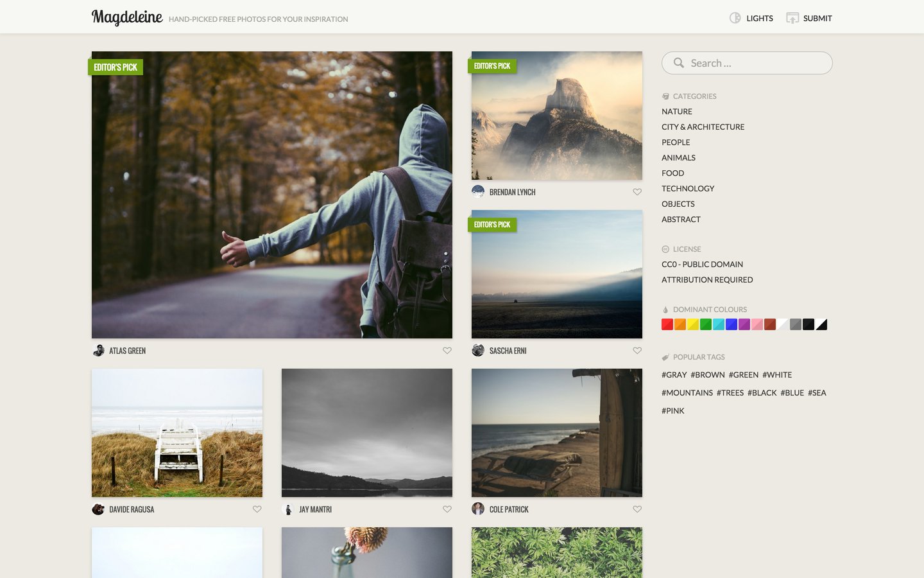The height and width of the screenshot is (578, 924).
Task: Open the Nature category
Action: pos(677,112)
